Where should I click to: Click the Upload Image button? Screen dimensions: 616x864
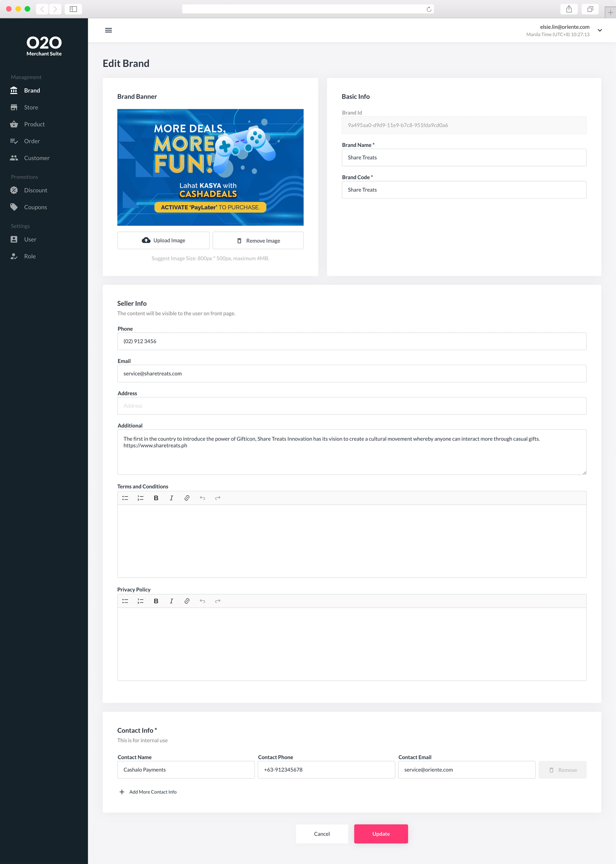163,241
